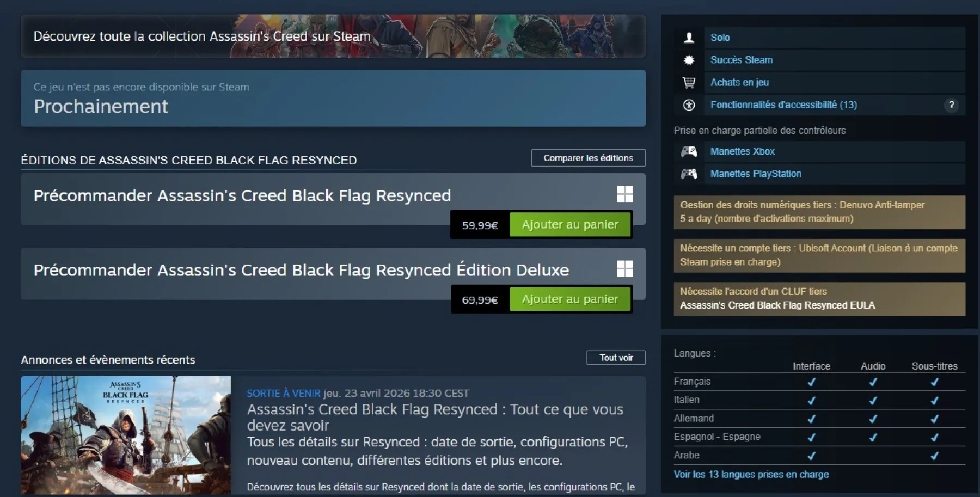The height and width of the screenshot is (497, 980).
Task: Open 'Tout ce que vous devez savoir' announcement title
Action: click(435, 417)
